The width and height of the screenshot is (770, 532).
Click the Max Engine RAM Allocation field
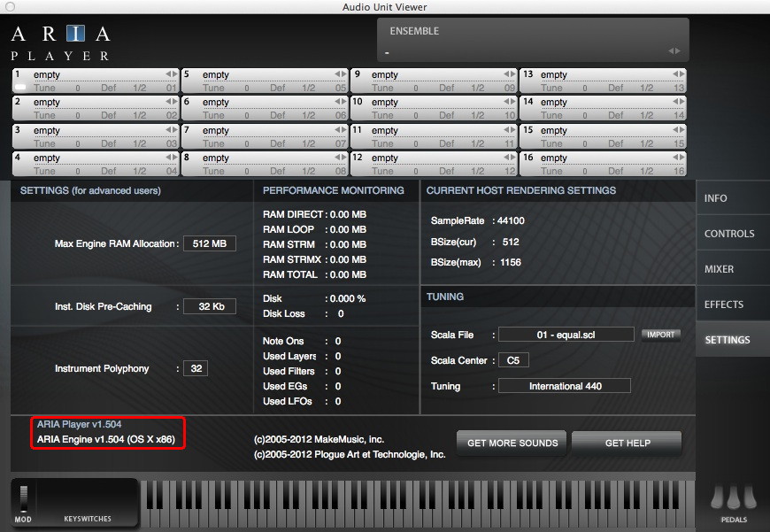[x=209, y=243]
